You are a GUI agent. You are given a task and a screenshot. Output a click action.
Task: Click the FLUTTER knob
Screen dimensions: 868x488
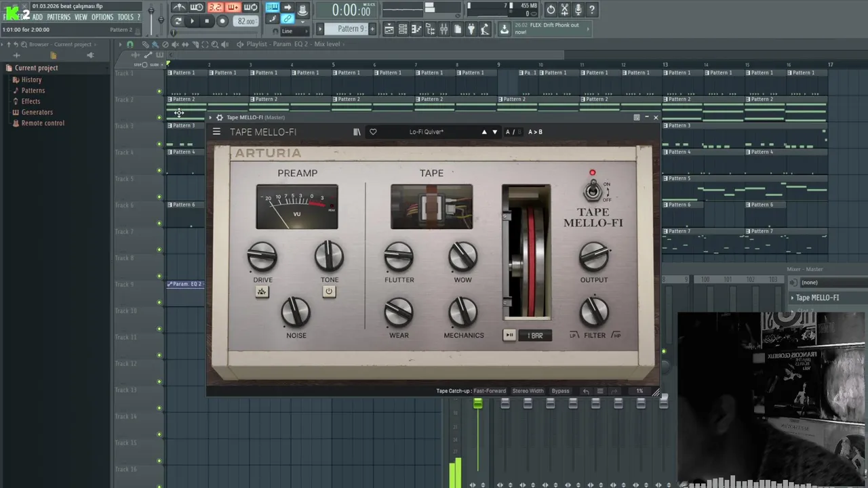click(x=399, y=257)
